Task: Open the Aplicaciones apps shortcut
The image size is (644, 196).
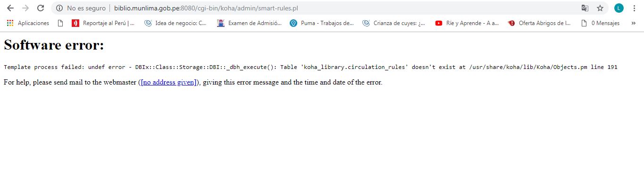Action: pyautogui.click(x=28, y=23)
